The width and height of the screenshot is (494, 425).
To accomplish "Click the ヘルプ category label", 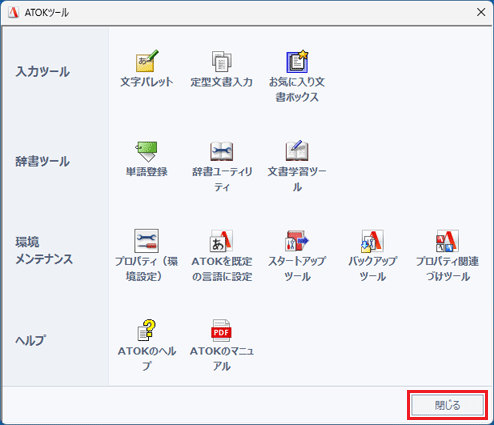I will tap(30, 340).
